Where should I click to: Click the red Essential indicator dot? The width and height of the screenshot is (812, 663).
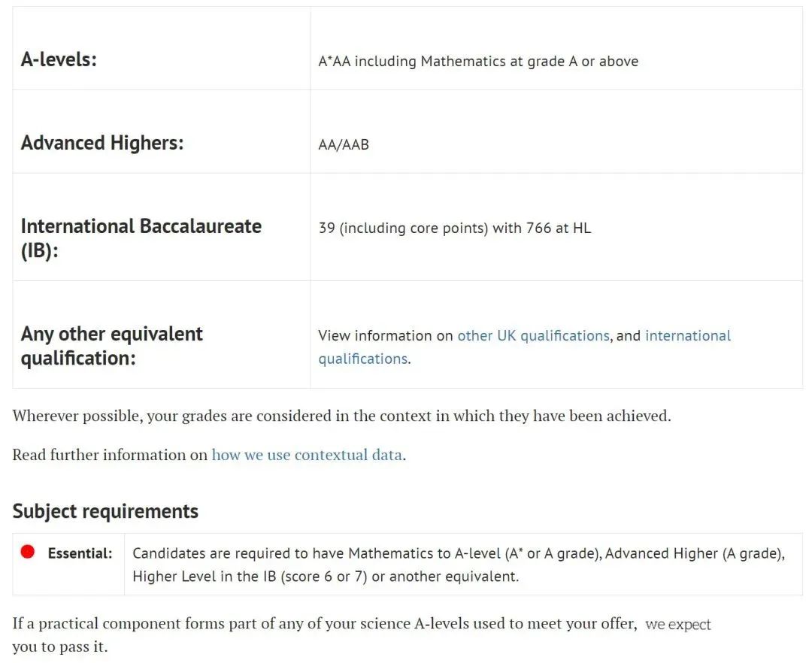pos(28,552)
